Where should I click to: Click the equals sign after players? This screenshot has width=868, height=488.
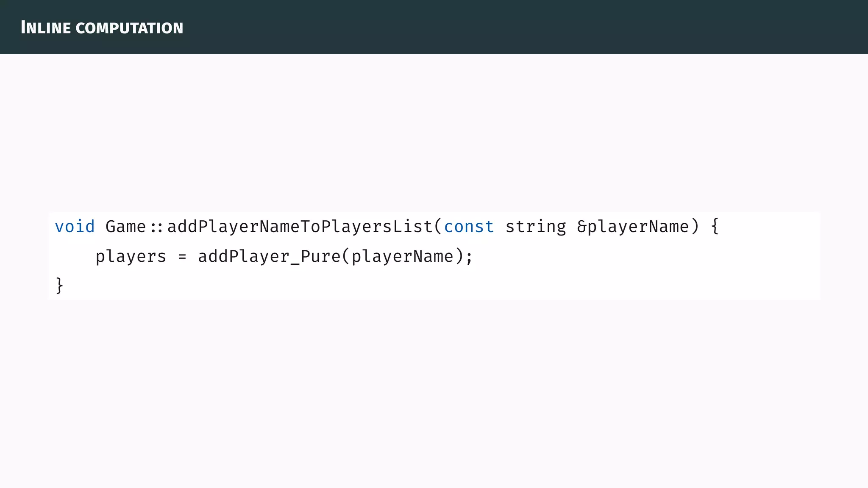tap(182, 257)
